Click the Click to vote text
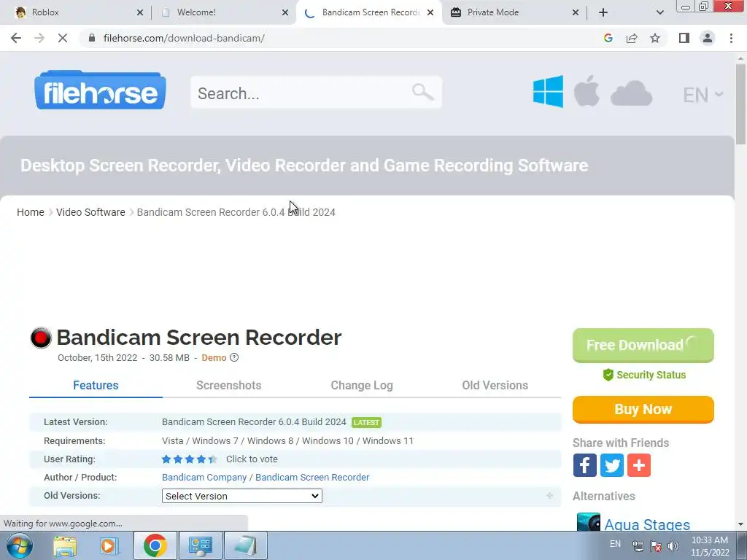This screenshot has height=560, width=747. pos(252,459)
